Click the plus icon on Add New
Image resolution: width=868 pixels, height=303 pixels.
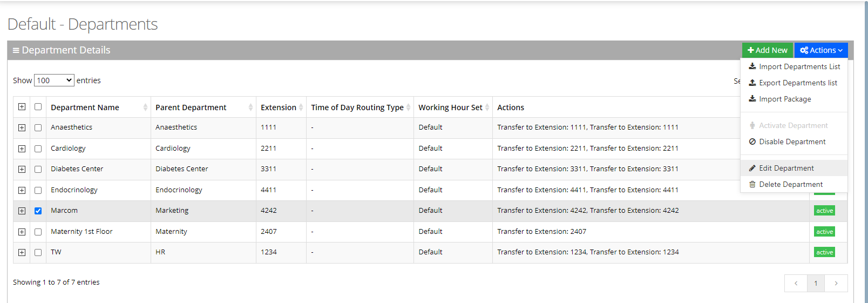coord(750,50)
